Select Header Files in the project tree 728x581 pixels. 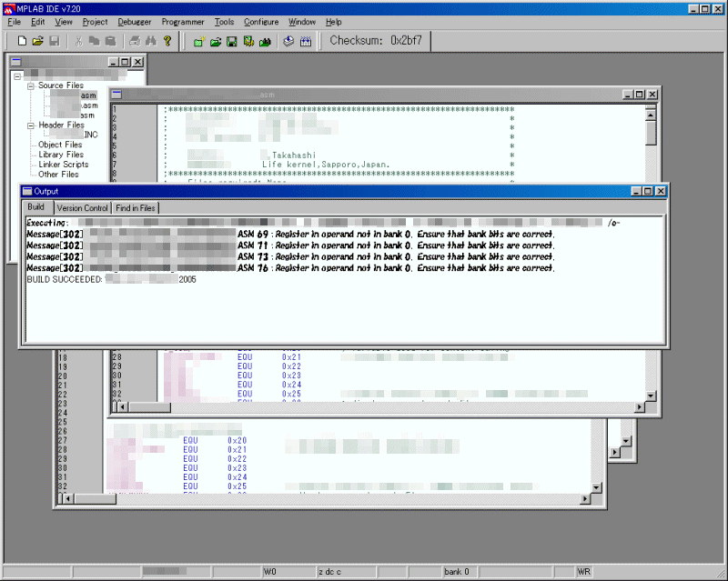pyautogui.click(x=61, y=125)
